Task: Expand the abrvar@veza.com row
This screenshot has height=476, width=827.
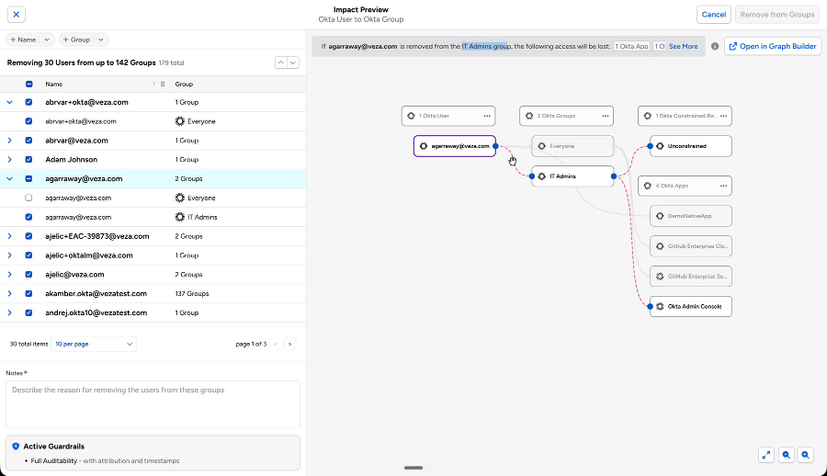Action: pos(9,141)
